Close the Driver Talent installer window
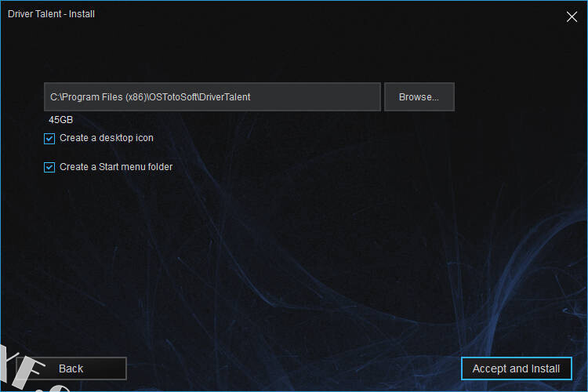 (x=572, y=16)
